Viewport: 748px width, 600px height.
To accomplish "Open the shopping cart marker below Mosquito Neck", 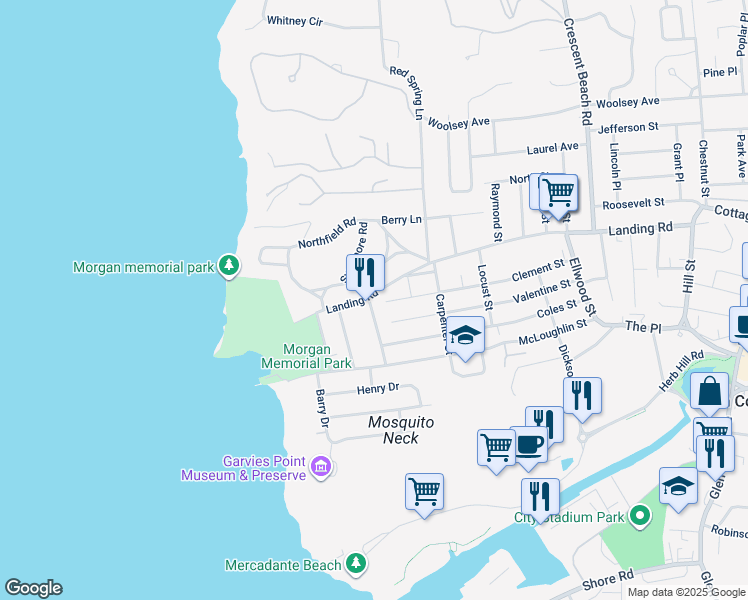I will (424, 492).
